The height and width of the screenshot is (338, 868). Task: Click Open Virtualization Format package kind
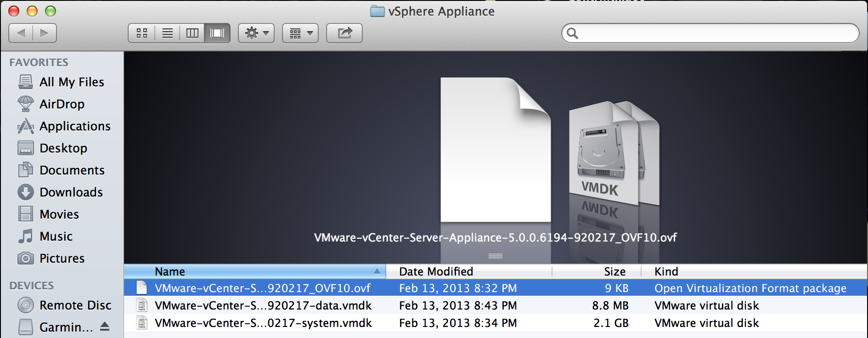[750, 288]
